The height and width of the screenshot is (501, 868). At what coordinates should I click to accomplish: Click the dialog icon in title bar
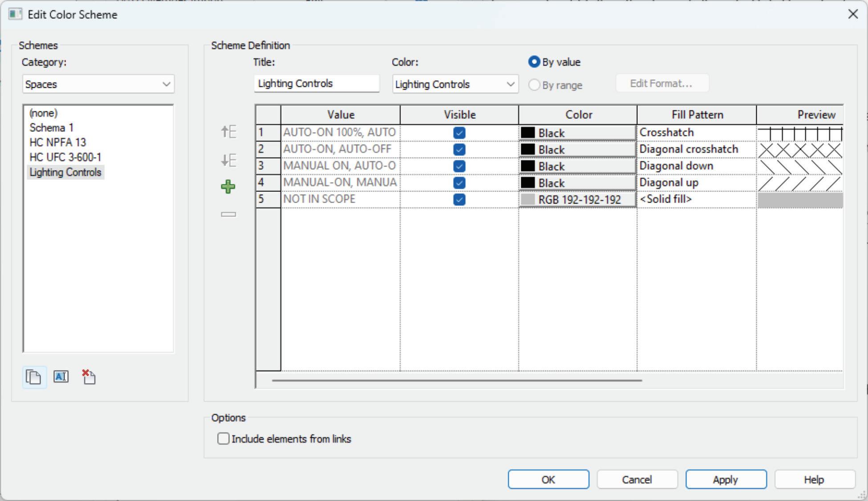[x=15, y=14]
